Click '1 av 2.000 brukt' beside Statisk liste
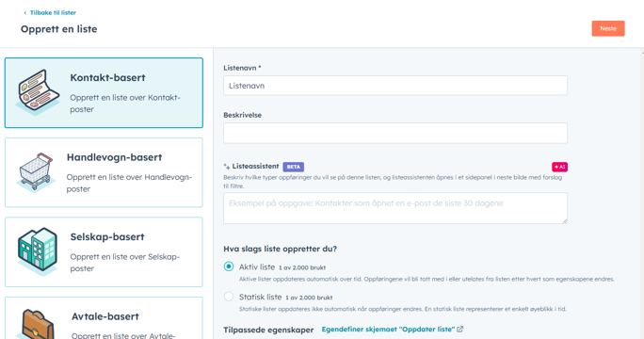Screen dimensions: 644x339 point(309,298)
